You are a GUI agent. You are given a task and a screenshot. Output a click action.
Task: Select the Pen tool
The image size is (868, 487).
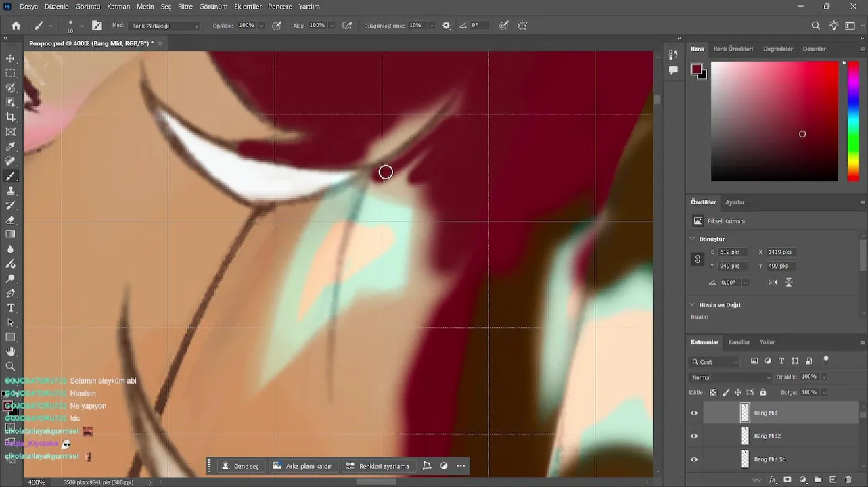(x=10, y=294)
